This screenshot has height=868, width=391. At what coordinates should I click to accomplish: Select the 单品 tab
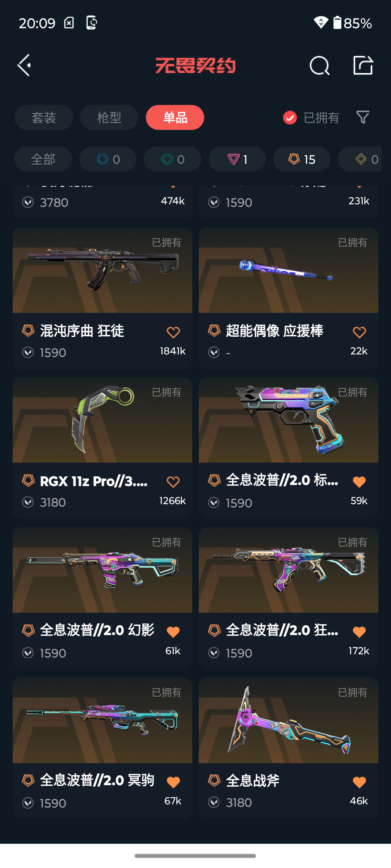tap(175, 118)
